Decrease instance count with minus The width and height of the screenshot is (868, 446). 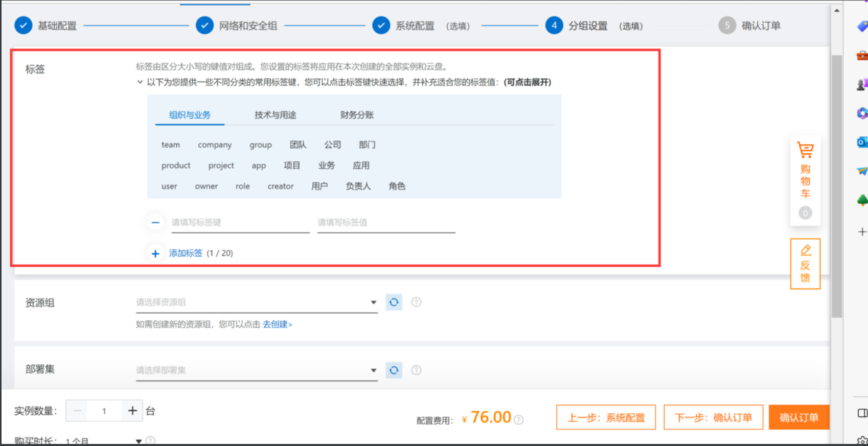click(x=77, y=411)
